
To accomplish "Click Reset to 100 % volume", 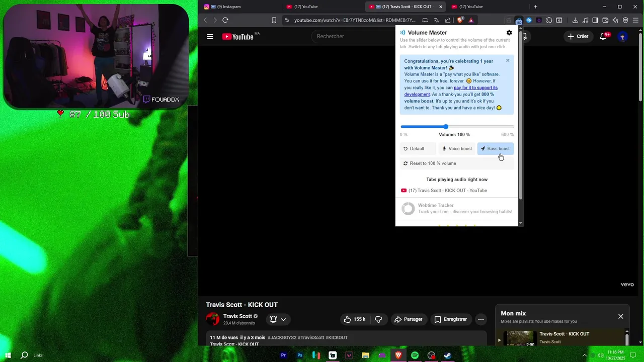I will click(457, 163).
